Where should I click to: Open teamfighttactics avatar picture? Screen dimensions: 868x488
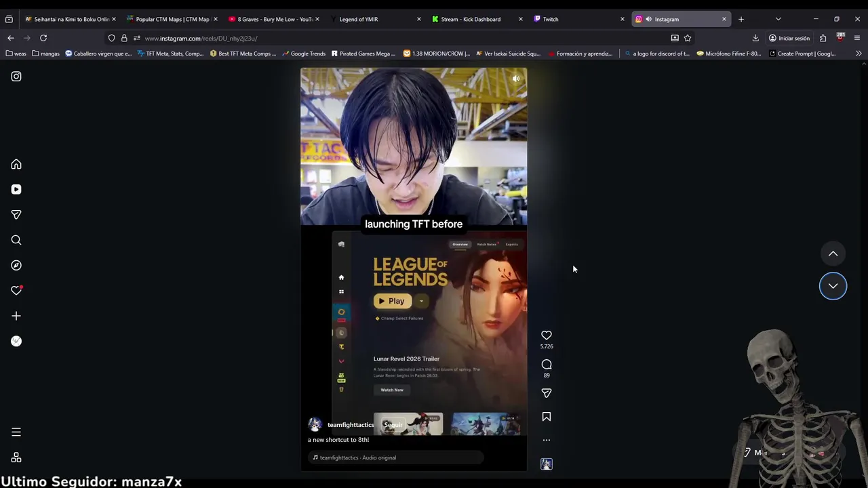315,425
